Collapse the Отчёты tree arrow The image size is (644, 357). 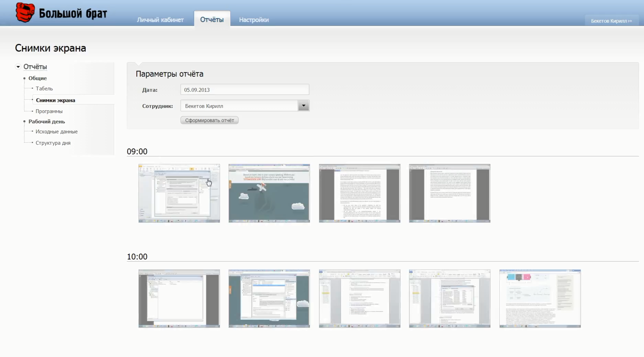pyautogui.click(x=18, y=67)
